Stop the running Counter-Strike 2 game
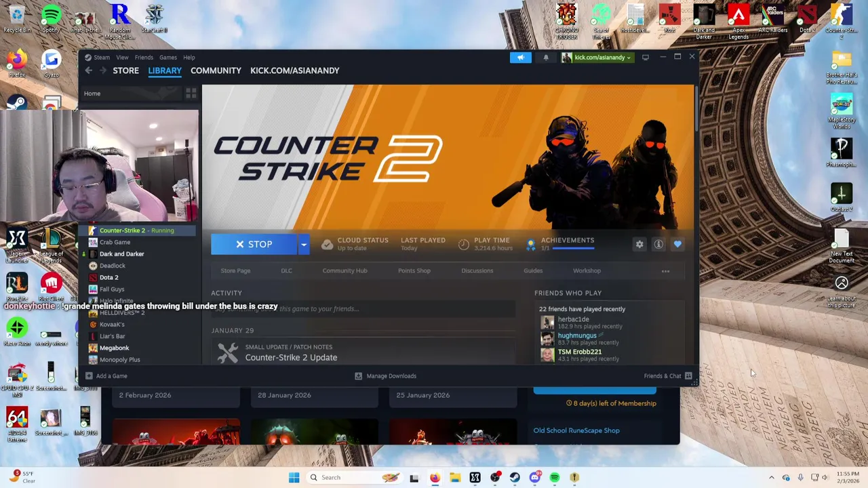The image size is (868, 488). pyautogui.click(x=254, y=244)
